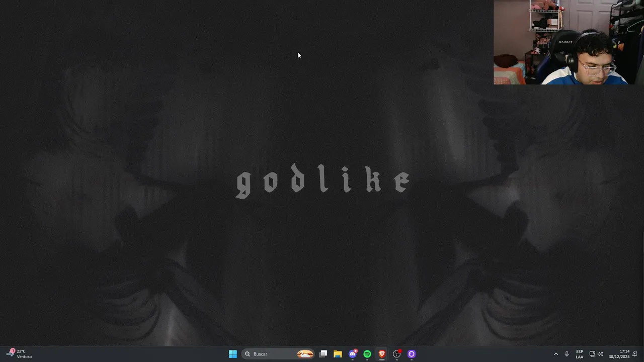Screen dimensions: 644x362
Task: Open Discord from the taskbar
Action: tap(353, 354)
